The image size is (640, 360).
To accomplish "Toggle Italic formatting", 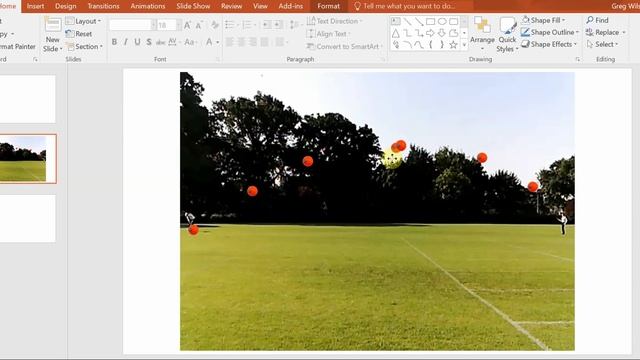I will (x=126, y=42).
